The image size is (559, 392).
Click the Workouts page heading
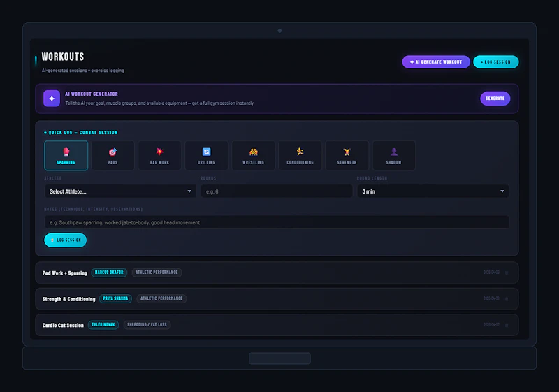point(63,57)
